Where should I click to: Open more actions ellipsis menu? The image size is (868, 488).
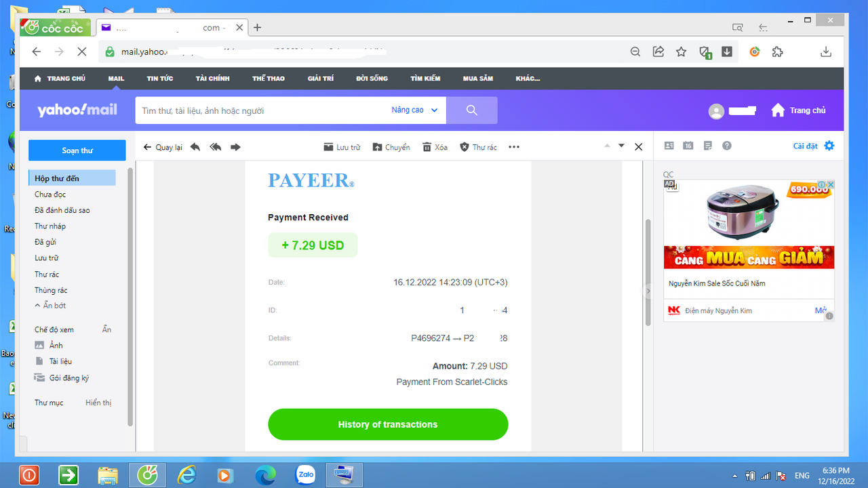click(514, 147)
